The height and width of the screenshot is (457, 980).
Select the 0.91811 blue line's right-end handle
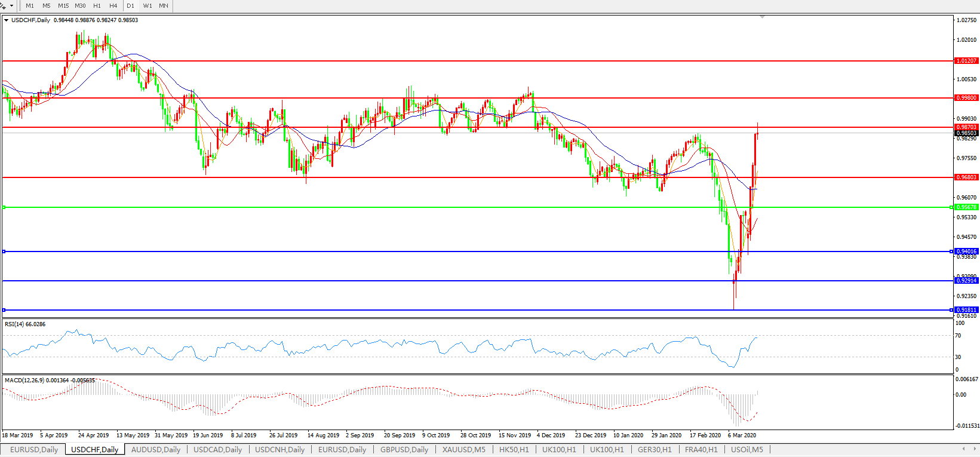tap(951, 310)
